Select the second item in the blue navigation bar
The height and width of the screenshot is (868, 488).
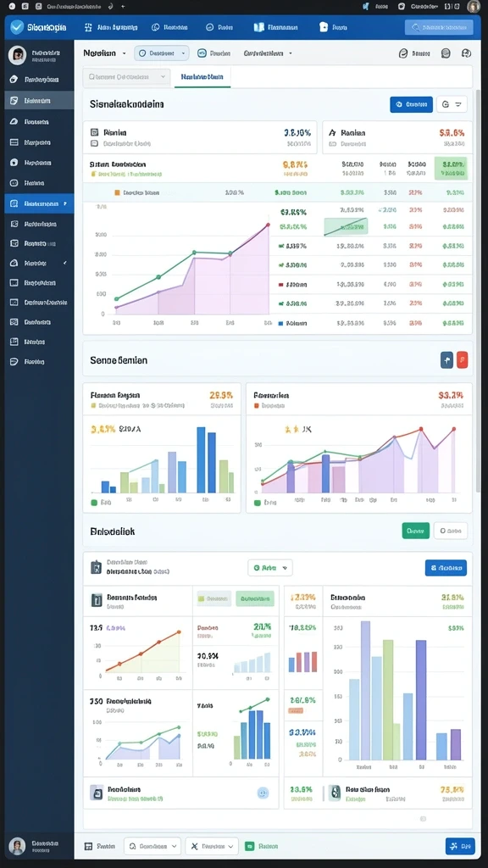tap(170, 27)
